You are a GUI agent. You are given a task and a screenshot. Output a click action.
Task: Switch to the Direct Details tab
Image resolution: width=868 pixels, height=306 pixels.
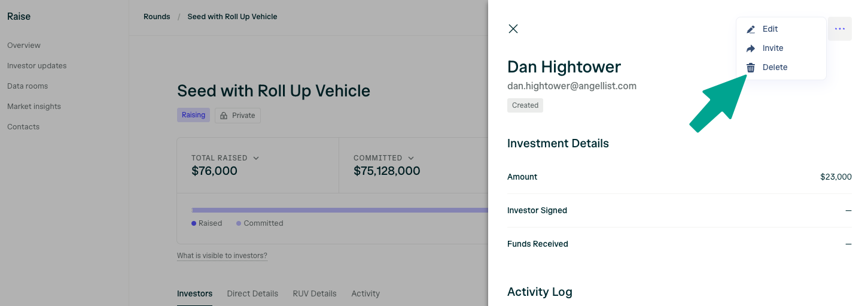click(x=252, y=293)
